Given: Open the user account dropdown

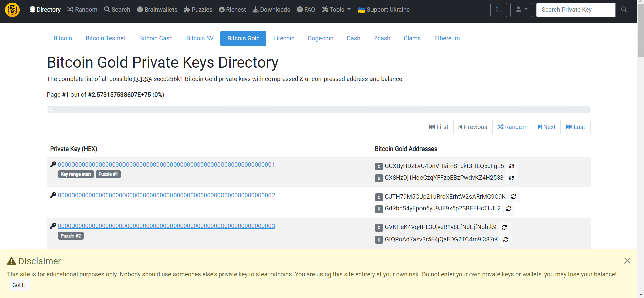Looking at the screenshot, I should tap(521, 10).
